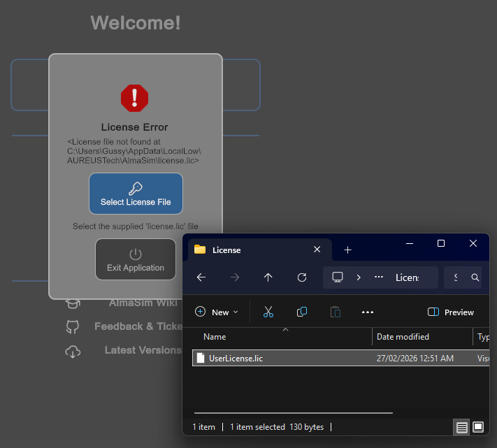Click the 27/02/2026 12:51 AM date cell
This screenshot has width=497, height=448.
coord(415,359)
